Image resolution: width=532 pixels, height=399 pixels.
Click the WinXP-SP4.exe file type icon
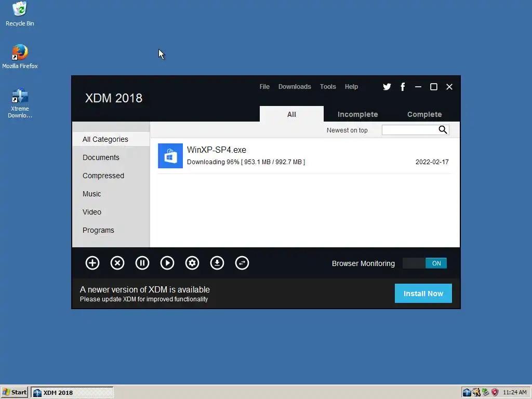point(170,156)
